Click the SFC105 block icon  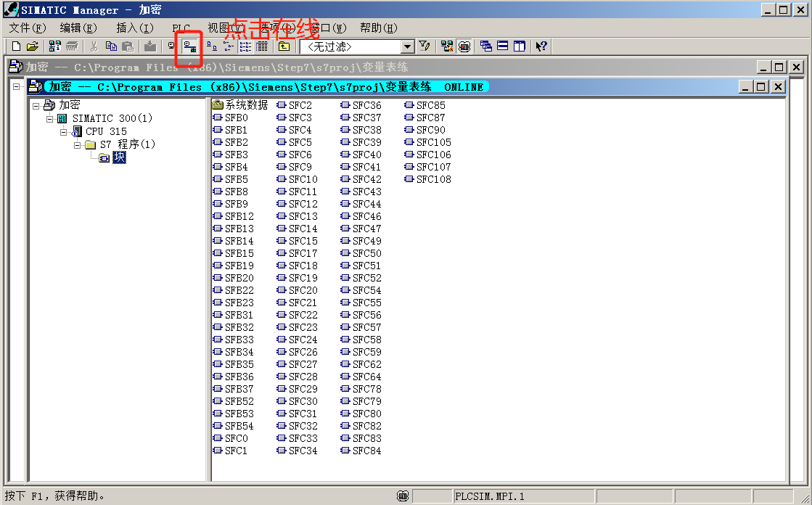pyautogui.click(x=409, y=142)
